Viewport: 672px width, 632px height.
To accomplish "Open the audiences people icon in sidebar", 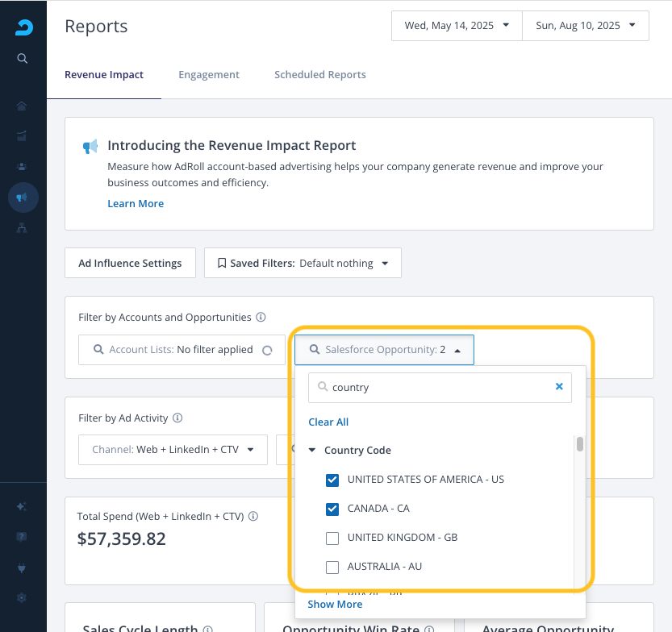I will coord(23,166).
